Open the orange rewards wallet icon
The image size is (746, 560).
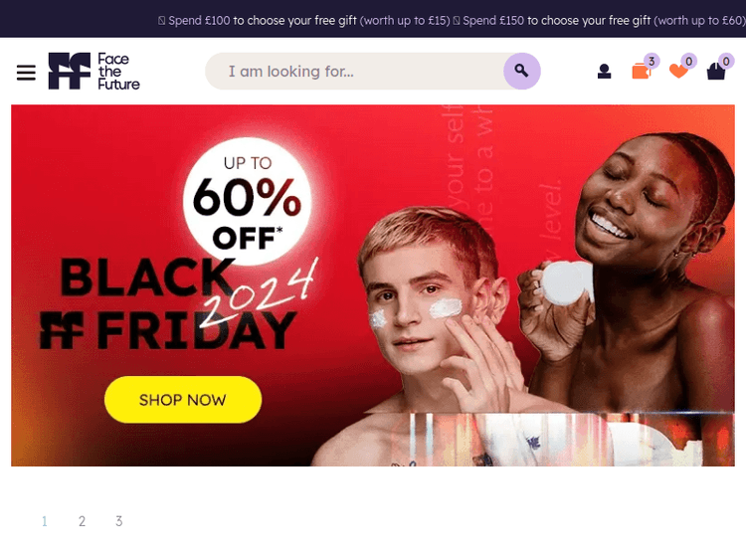point(641,72)
